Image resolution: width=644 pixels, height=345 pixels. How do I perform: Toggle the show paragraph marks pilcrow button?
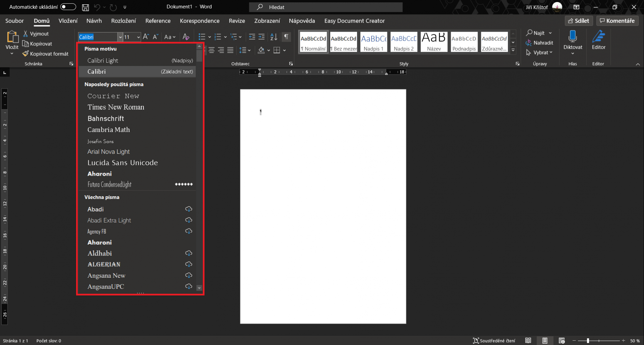coord(286,37)
